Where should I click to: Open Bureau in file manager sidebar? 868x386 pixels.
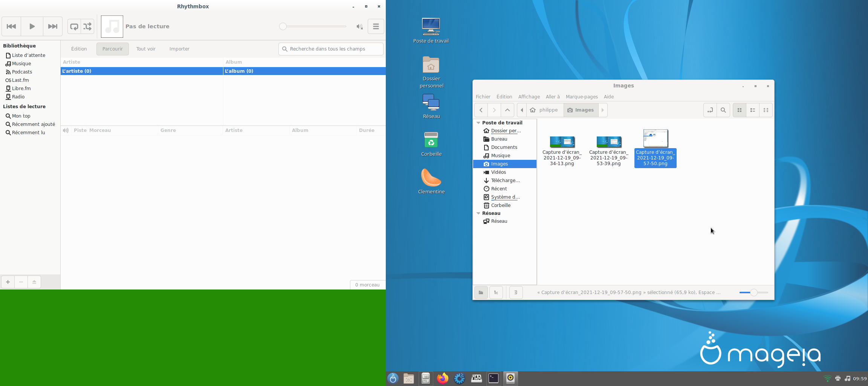[x=499, y=139]
